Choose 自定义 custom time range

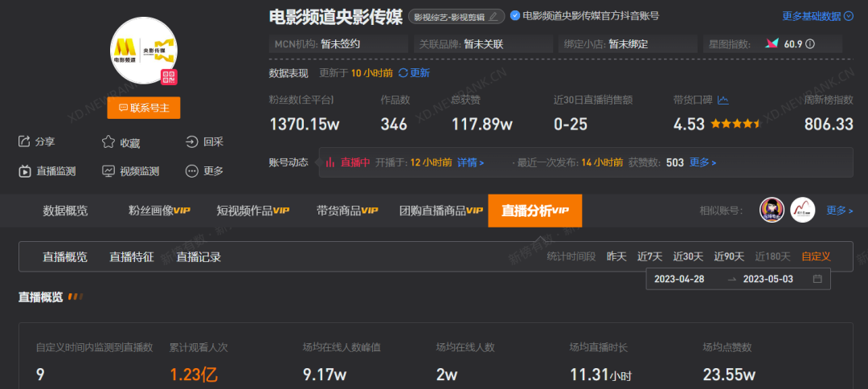coord(816,256)
